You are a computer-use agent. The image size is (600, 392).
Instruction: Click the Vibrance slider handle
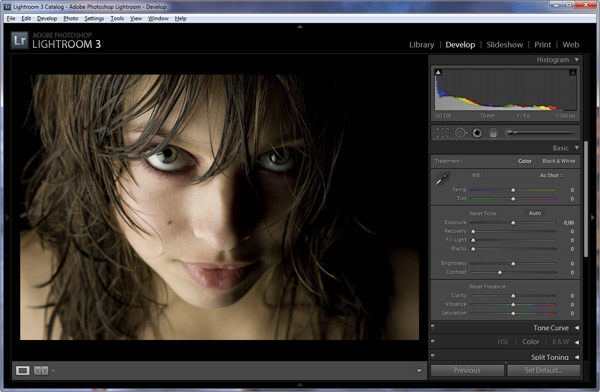(x=513, y=304)
